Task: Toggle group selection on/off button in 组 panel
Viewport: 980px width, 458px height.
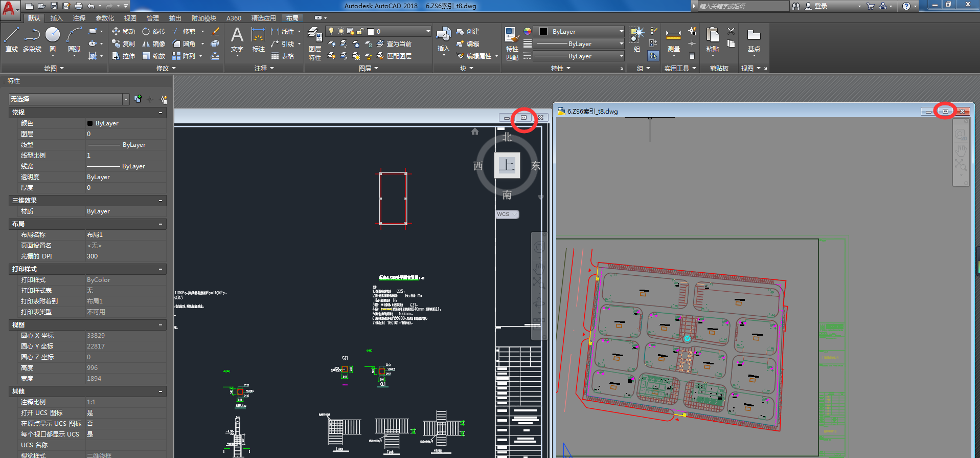Action: [x=653, y=56]
